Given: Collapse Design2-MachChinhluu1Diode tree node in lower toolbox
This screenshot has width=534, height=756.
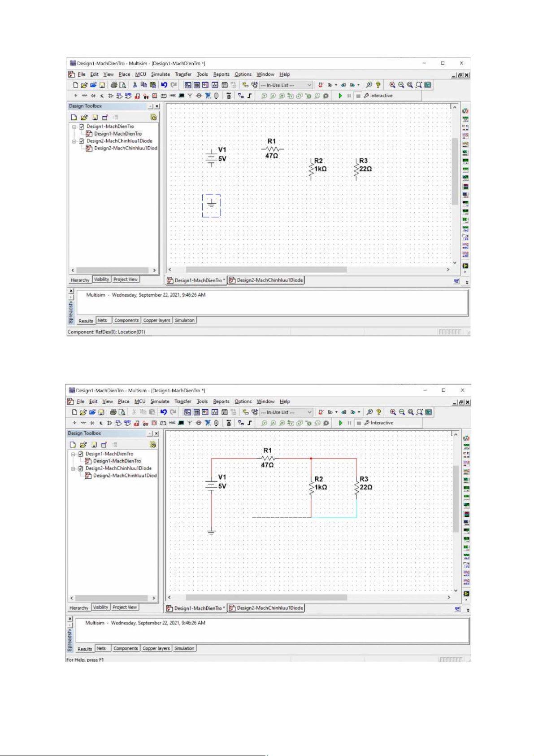Looking at the screenshot, I should 74,468.
